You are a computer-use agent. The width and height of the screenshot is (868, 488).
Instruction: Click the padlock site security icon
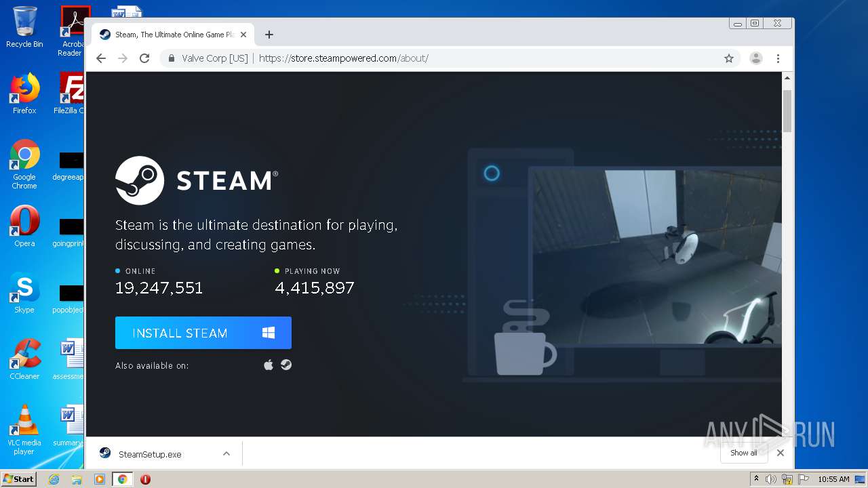tap(172, 58)
